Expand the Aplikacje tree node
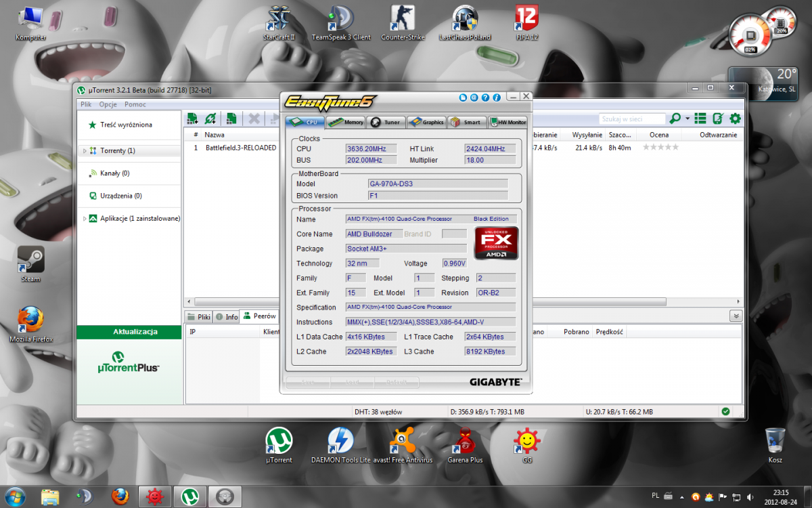812x508 pixels. 85,219
